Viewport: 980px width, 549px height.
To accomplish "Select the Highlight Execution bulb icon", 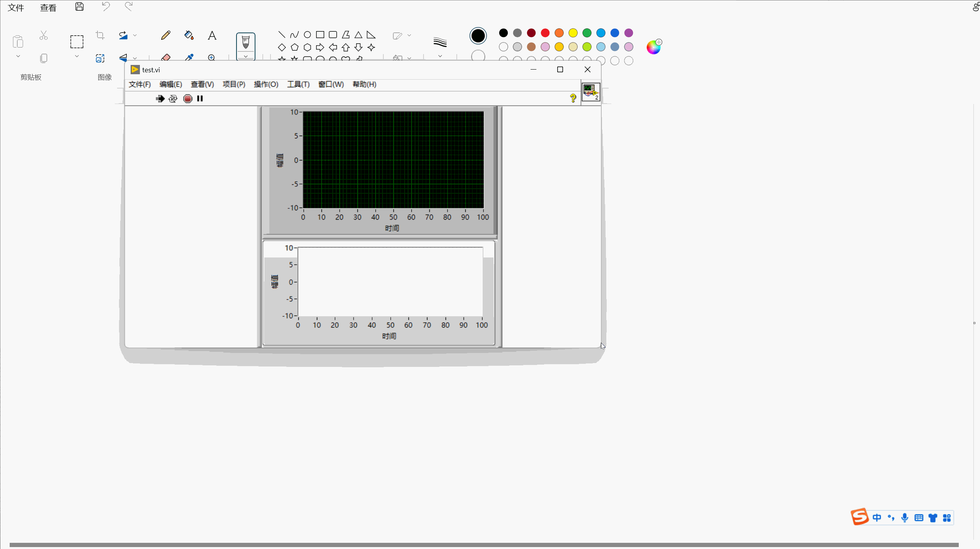I will pos(173,98).
